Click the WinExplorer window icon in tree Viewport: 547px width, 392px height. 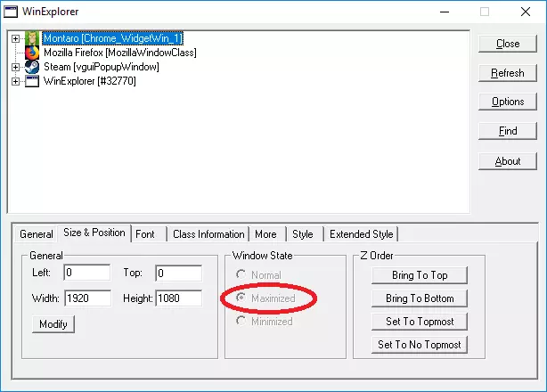tap(32, 81)
